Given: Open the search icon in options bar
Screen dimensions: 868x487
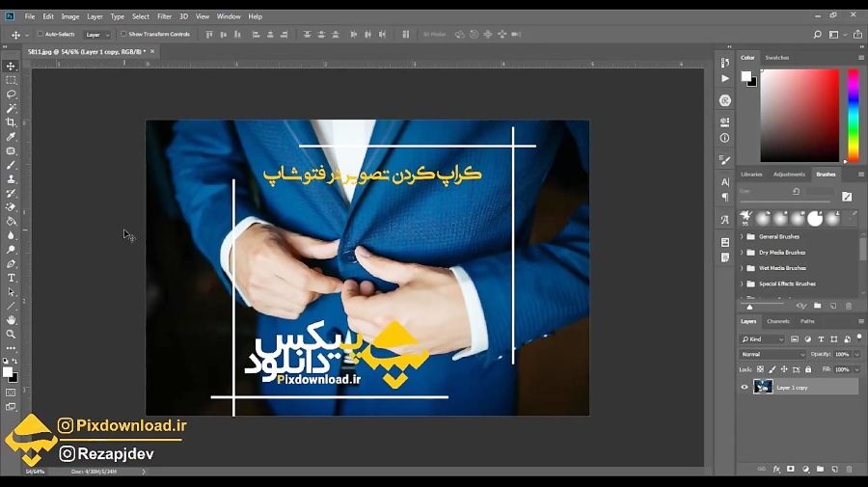Looking at the screenshot, I should (x=817, y=35).
